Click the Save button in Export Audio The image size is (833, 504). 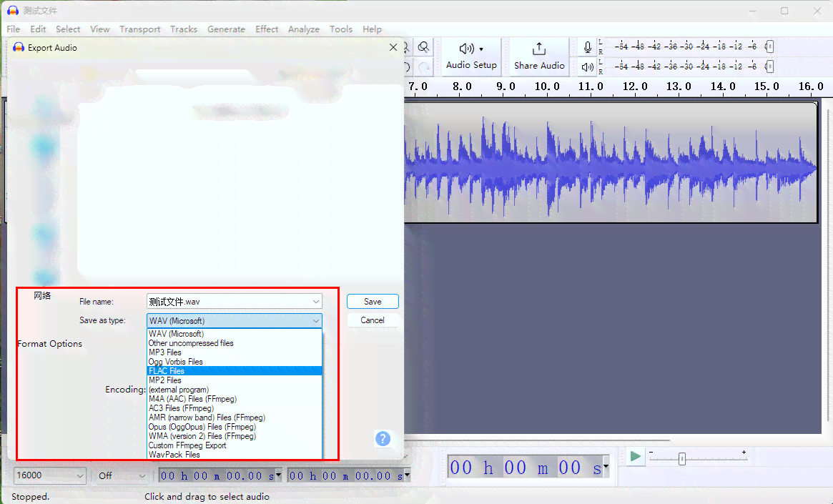[x=373, y=302]
